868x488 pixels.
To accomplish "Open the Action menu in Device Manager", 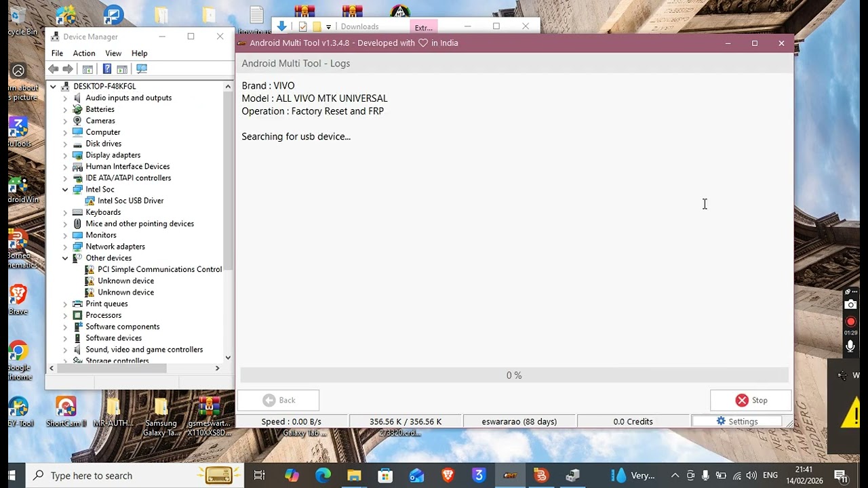I will (x=84, y=54).
